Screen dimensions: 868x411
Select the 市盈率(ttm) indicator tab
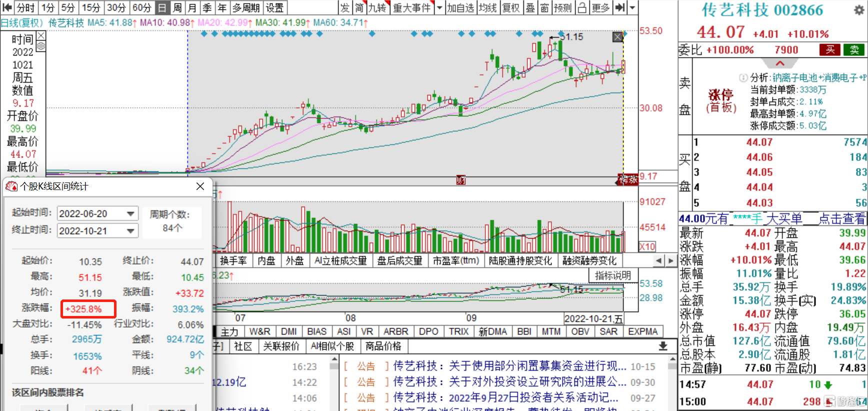pyautogui.click(x=455, y=260)
